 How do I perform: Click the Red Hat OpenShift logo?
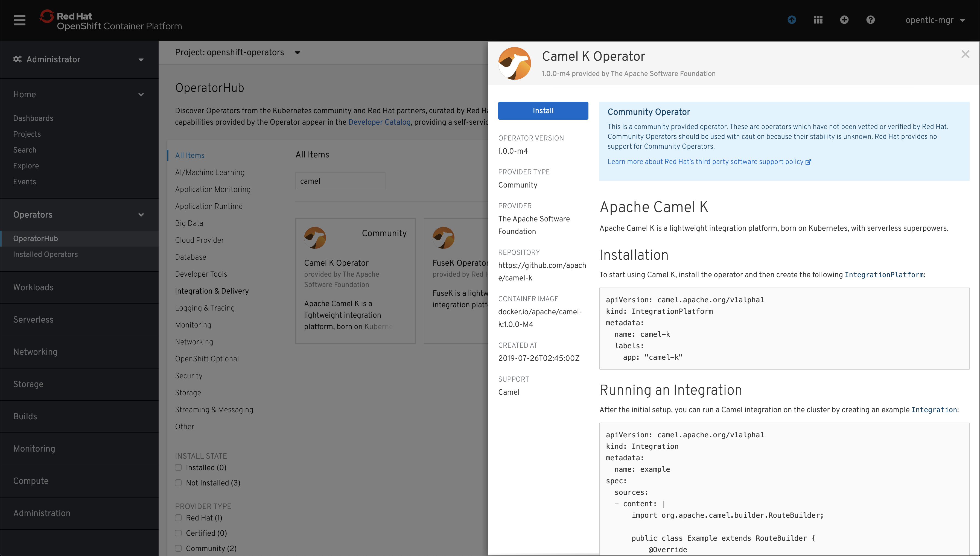(111, 21)
